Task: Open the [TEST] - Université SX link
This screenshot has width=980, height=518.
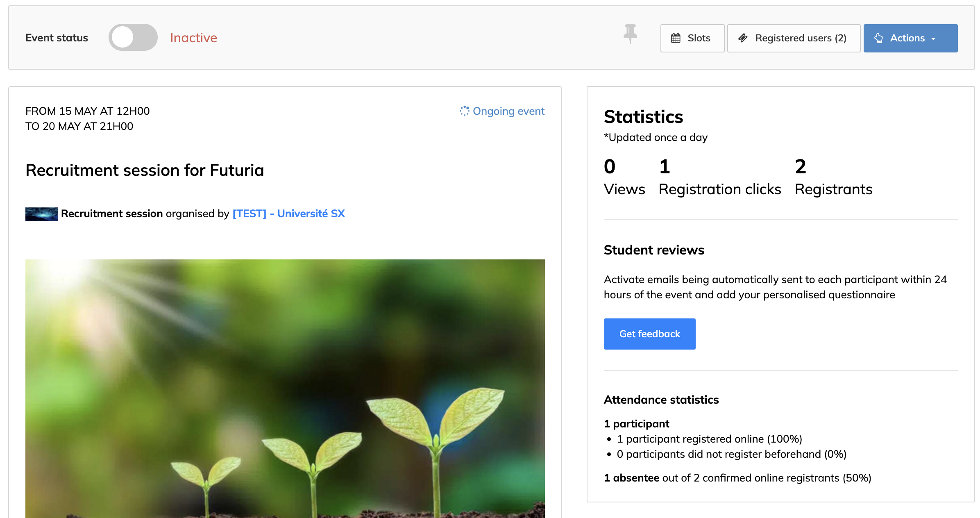Action: point(288,214)
